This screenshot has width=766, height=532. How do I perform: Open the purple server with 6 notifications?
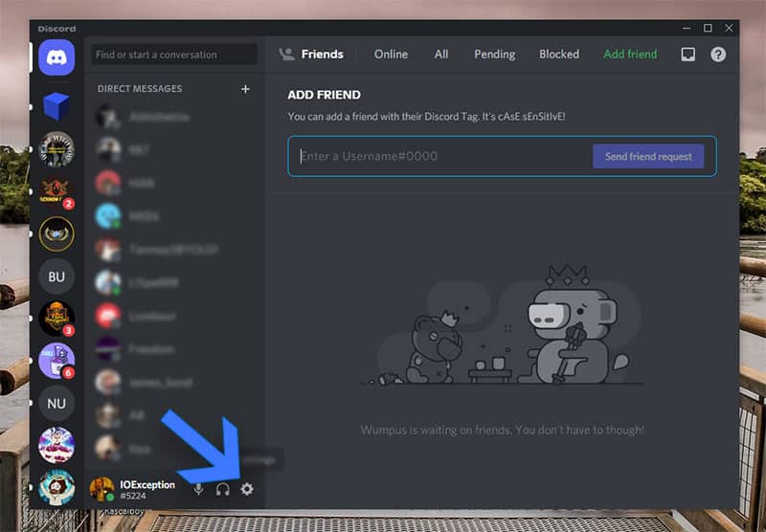pos(56,361)
